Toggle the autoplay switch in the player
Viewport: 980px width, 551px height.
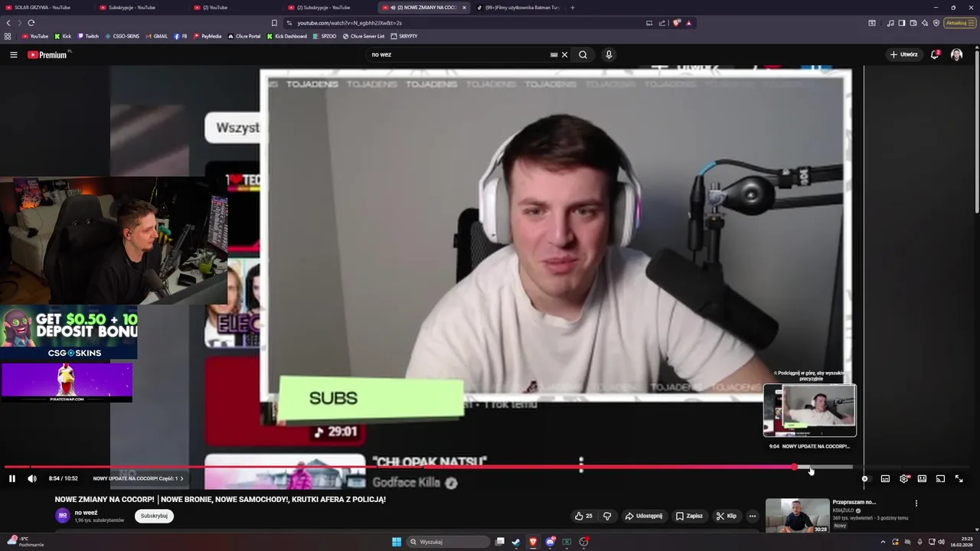(865, 478)
